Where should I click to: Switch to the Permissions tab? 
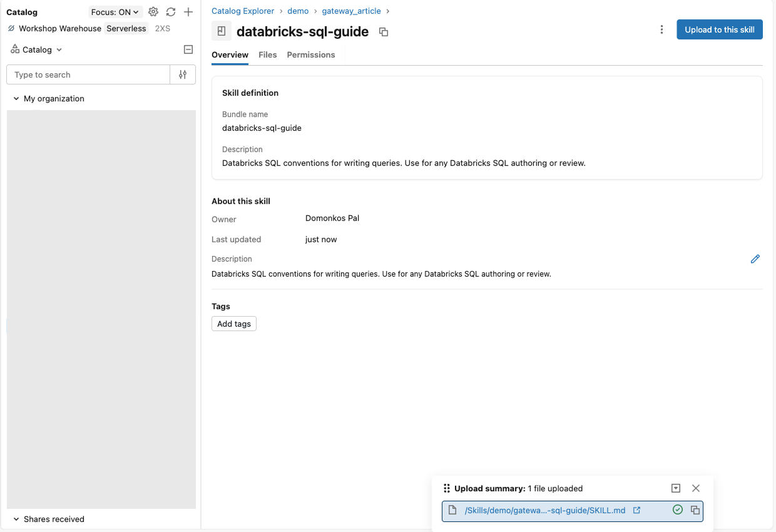click(311, 54)
